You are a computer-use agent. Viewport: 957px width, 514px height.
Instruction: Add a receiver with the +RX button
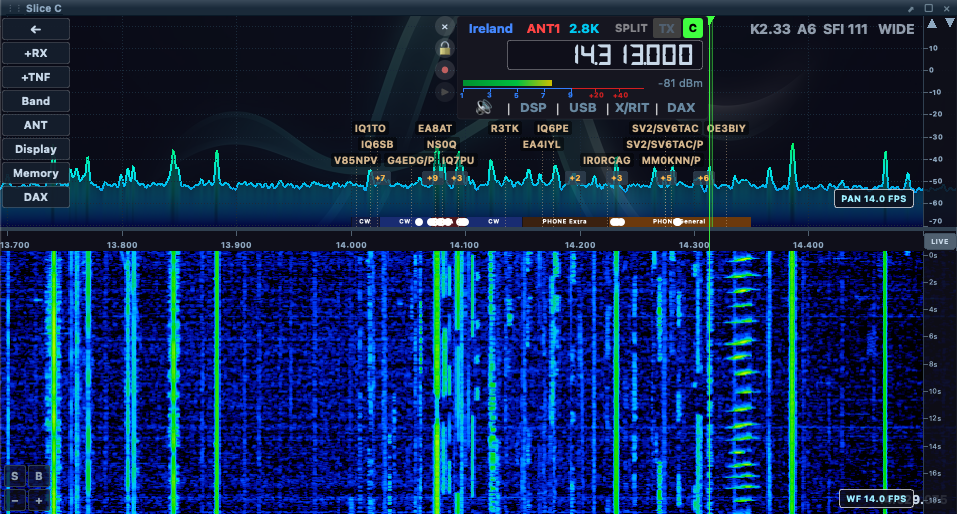point(35,53)
